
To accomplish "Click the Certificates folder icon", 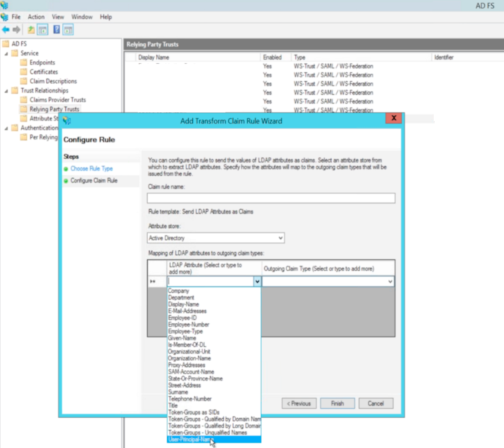I will 24,72.
